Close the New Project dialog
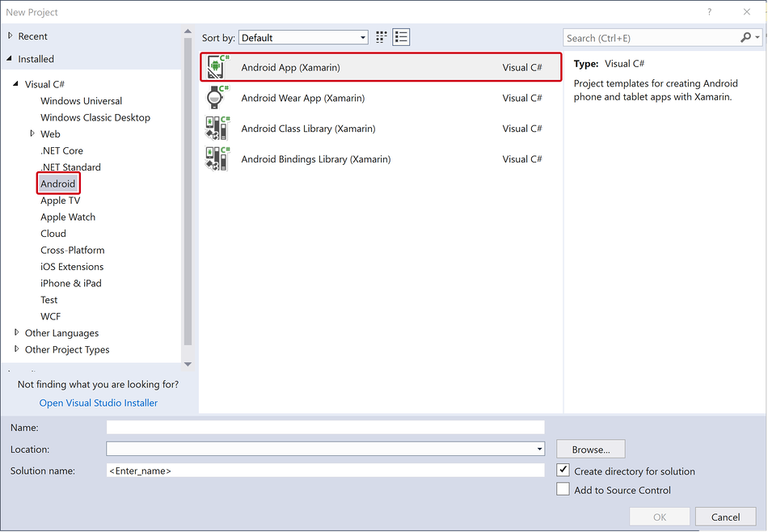768x532 pixels. tap(746, 12)
